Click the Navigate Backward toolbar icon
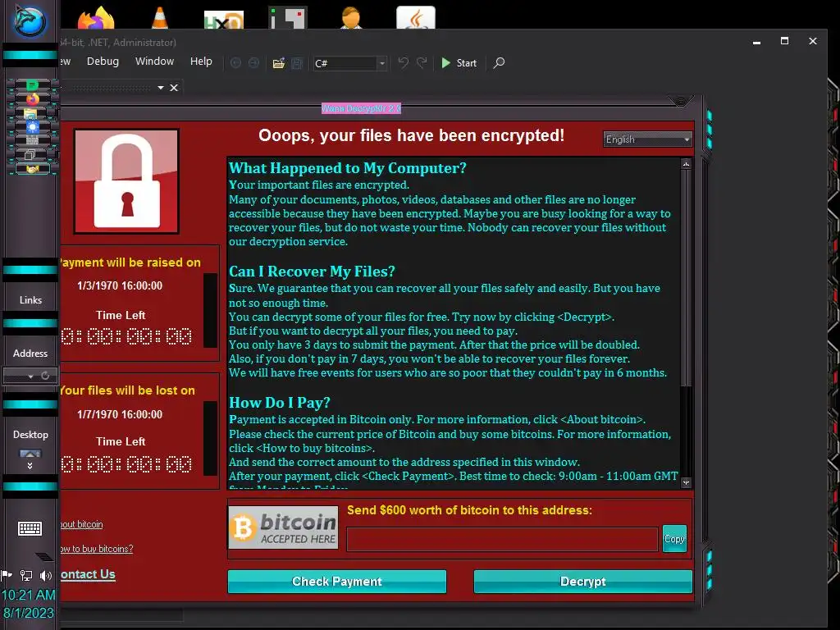The height and width of the screenshot is (630, 840). (235, 62)
